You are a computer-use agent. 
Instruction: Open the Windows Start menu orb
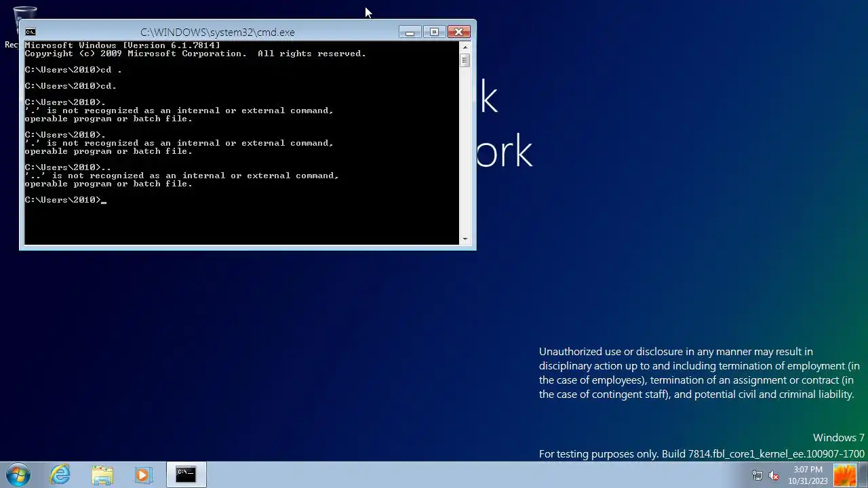click(x=18, y=474)
